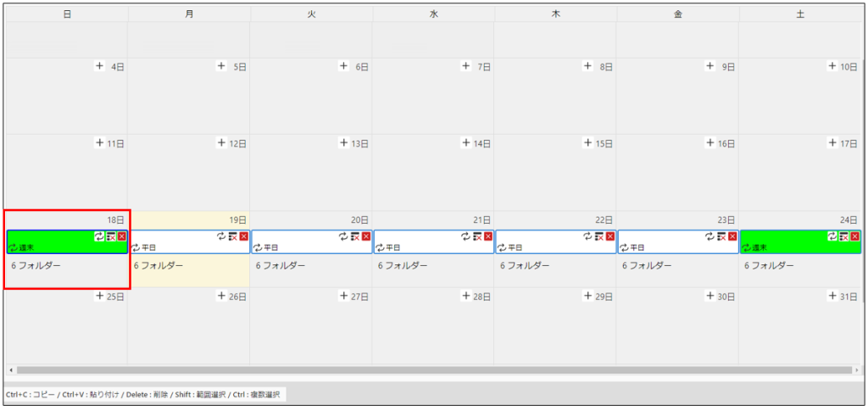Click the repeat icon on the 21日 entry

point(465,236)
